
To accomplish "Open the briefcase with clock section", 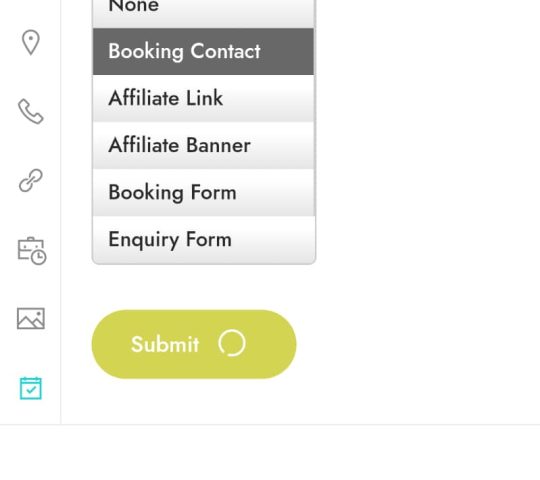I will (x=32, y=251).
